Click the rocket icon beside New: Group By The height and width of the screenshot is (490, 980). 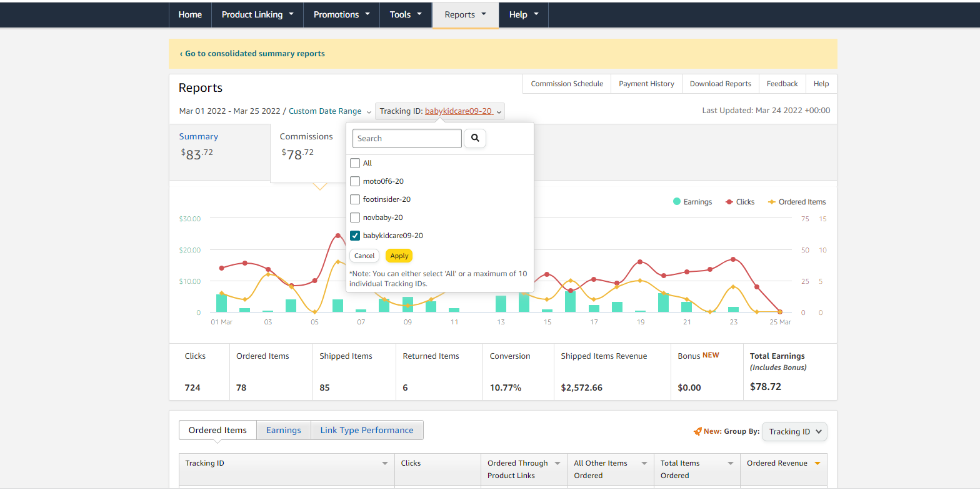click(697, 431)
